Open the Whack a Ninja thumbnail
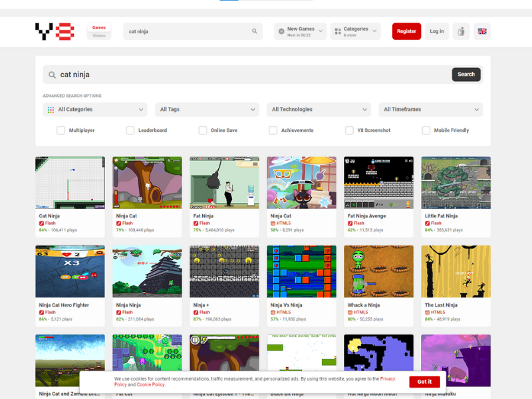This screenshot has width=532, height=399. 378,271
